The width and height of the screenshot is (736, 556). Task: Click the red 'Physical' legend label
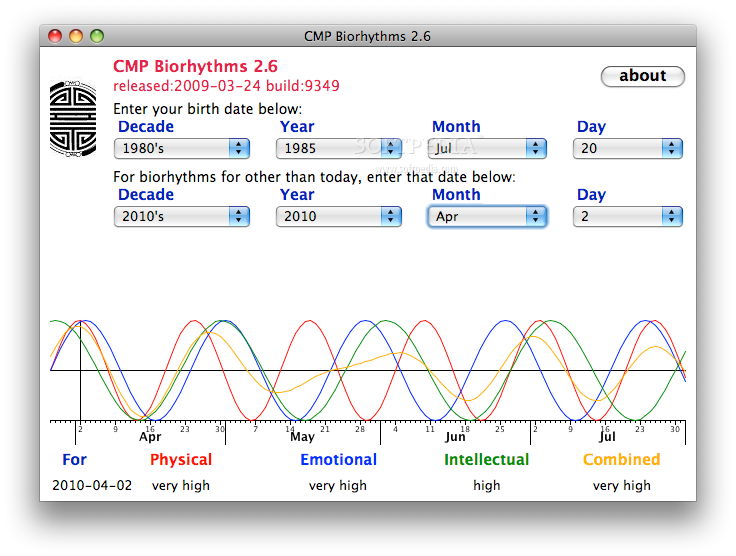pyautogui.click(x=181, y=459)
